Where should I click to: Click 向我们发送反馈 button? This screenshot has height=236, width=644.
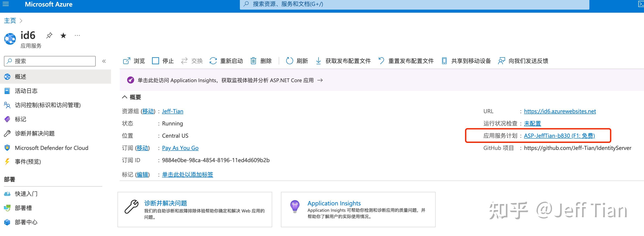pos(523,61)
